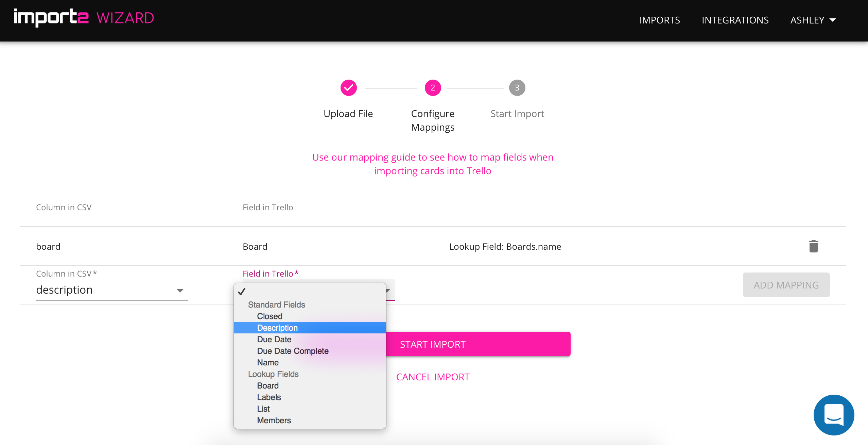Click the Start Import button
Screen dimensions: 868x445
[x=478, y=344]
